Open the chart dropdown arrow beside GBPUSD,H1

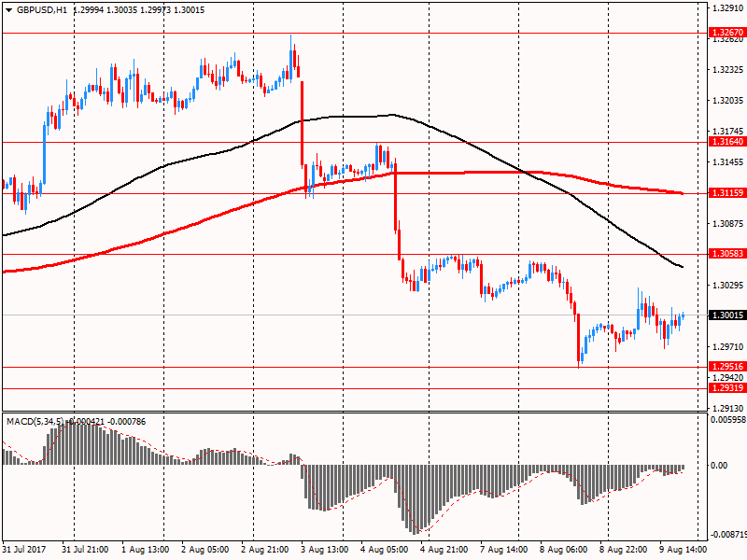[8, 10]
